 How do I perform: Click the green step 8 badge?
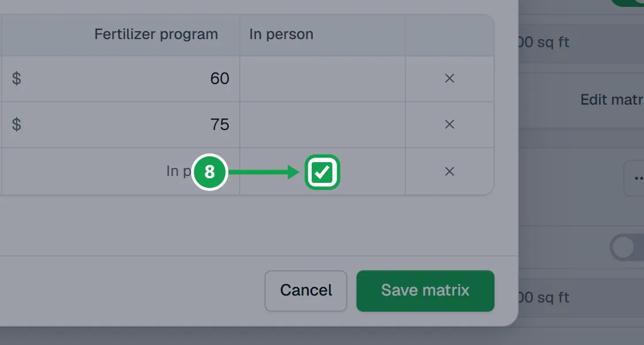[x=209, y=172]
